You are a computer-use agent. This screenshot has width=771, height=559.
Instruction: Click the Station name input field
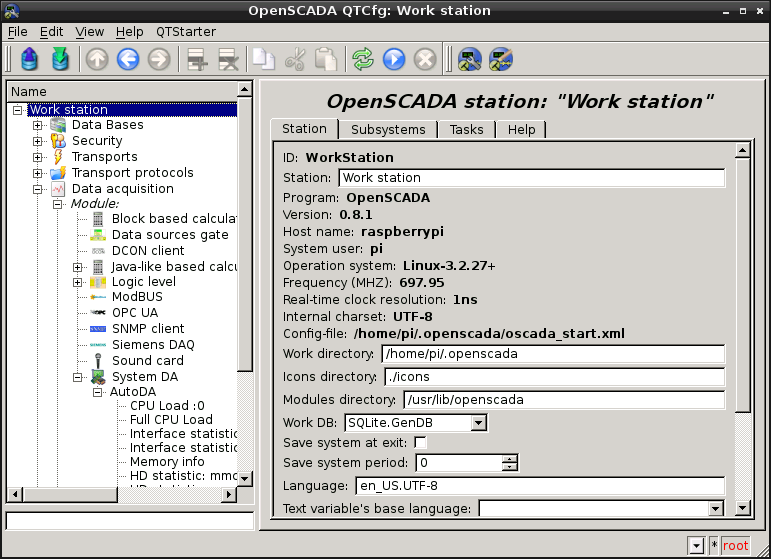532,178
